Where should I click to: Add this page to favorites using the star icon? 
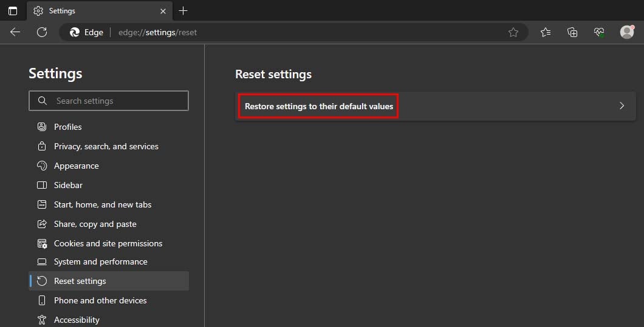[x=513, y=32]
